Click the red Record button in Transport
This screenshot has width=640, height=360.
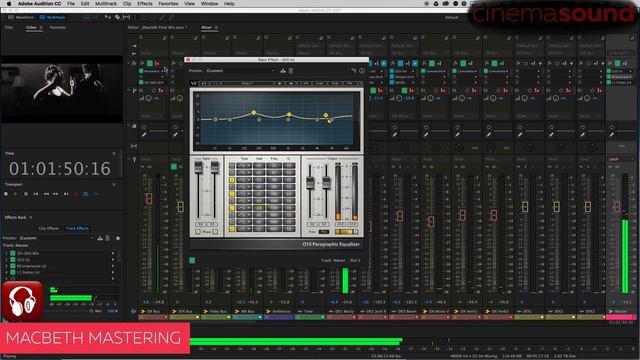pyautogui.click(x=76, y=194)
